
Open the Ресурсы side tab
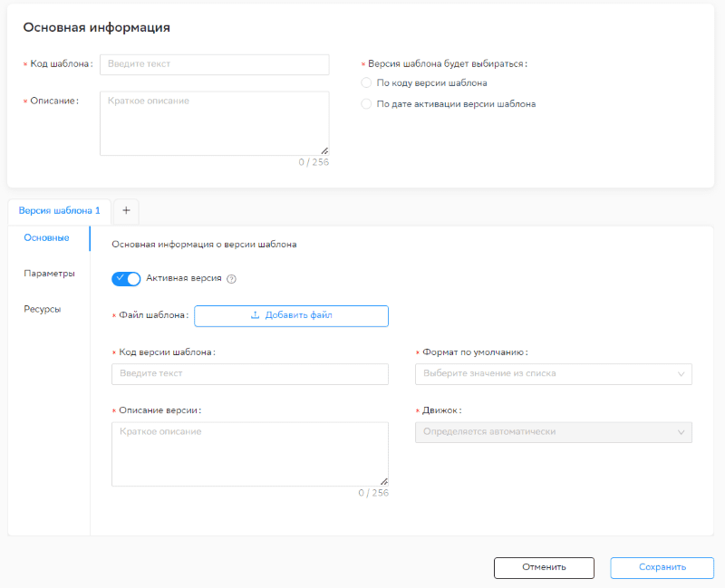43,309
